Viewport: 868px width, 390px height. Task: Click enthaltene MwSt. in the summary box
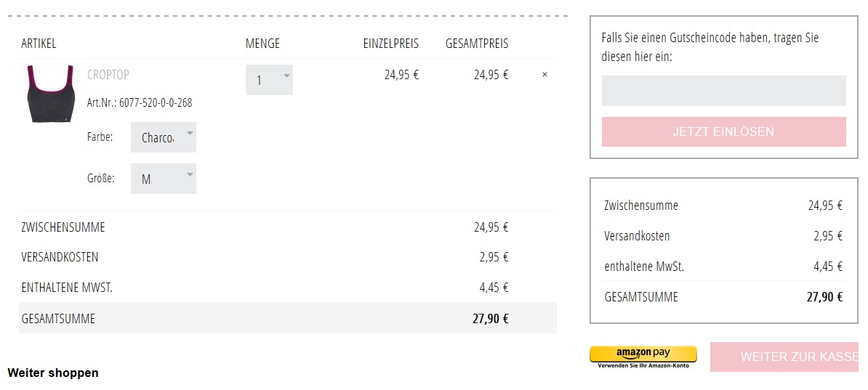tap(644, 267)
